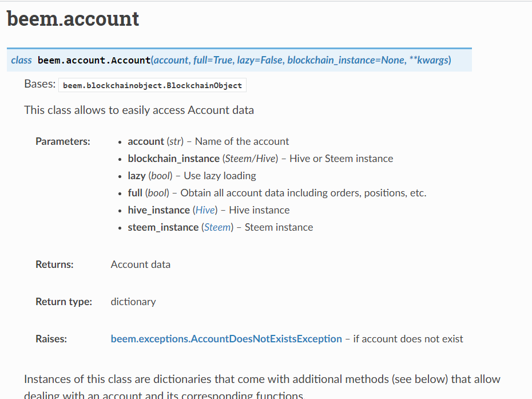The width and height of the screenshot is (532, 399).
Task: Click the 'Raises:' field label
Action: (x=51, y=339)
